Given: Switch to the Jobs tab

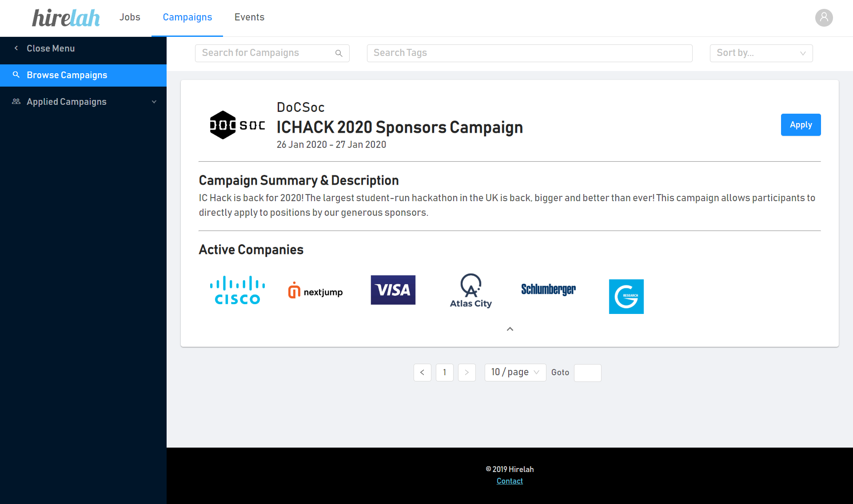Looking at the screenshot, I should pyautogui.click(x=130, y=17).
